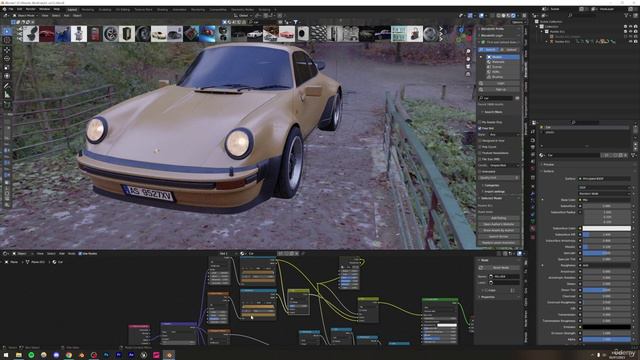Open the Object Mode dropdown
The image size is (640, 360).
click(x=25, y=16)
